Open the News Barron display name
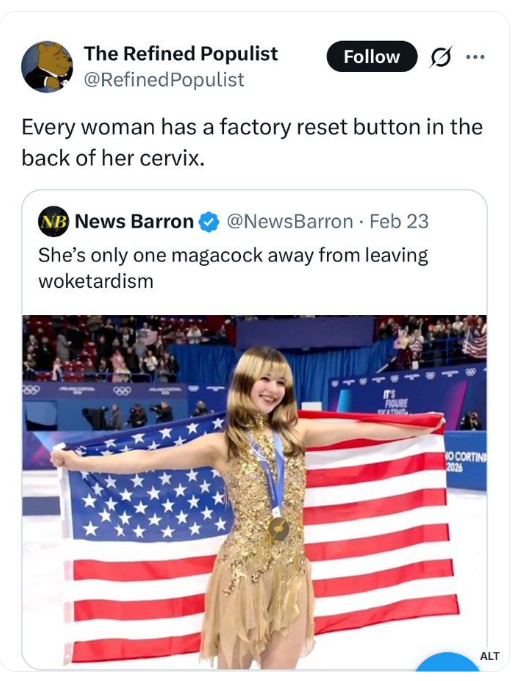This screenshot has height=681, width=523. click(134, 221)
